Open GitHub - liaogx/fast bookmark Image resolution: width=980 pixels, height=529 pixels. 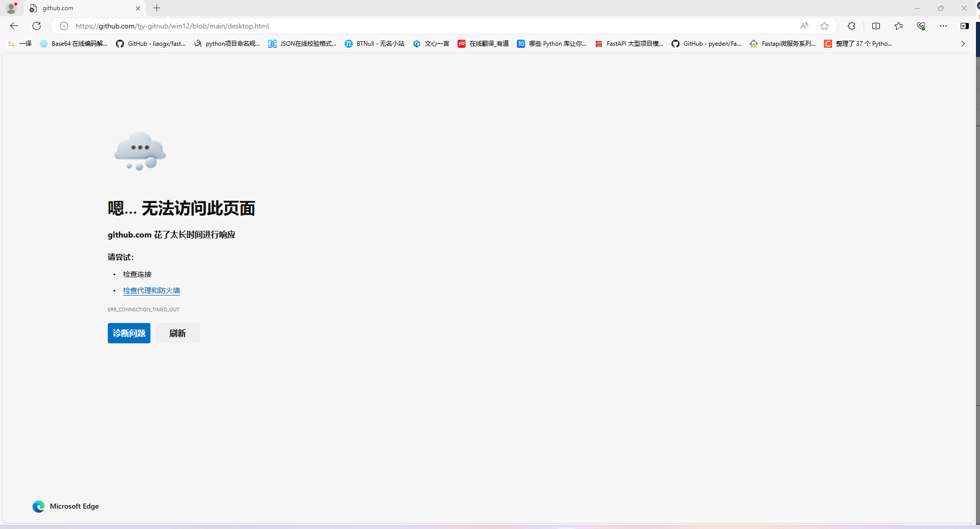[151, 44]
